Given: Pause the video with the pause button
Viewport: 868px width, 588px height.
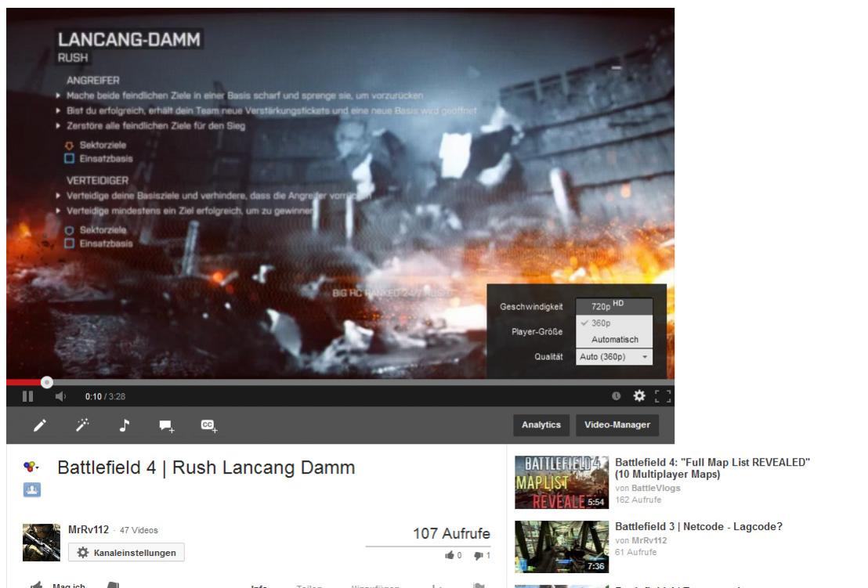Looking at the screenshot, I should coord(27,396).
